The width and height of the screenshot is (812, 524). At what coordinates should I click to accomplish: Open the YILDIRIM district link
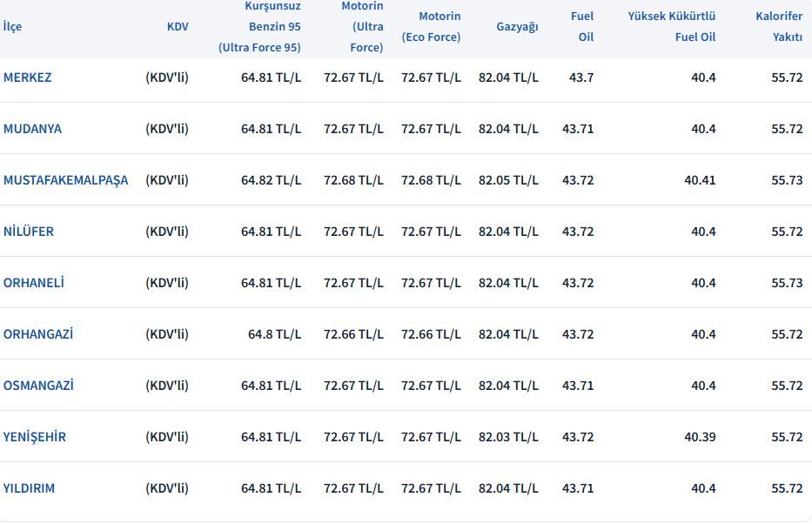(x=30, y=488)
